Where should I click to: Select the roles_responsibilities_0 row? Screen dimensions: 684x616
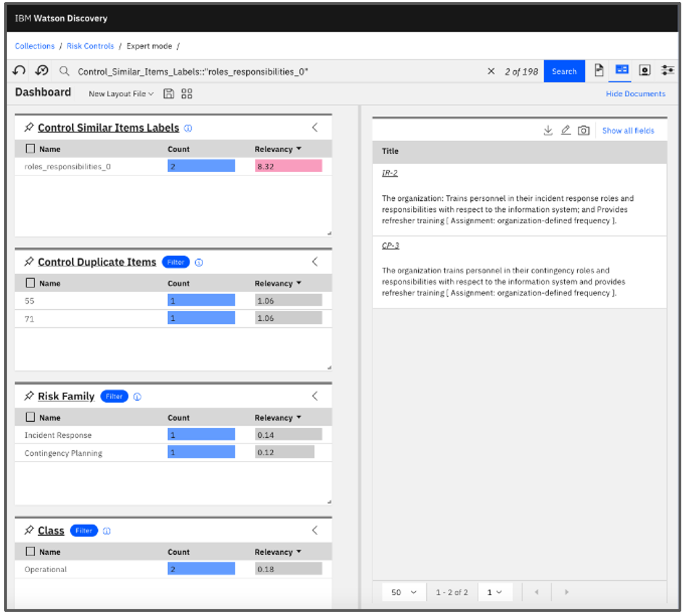click(x=173, y=167)
